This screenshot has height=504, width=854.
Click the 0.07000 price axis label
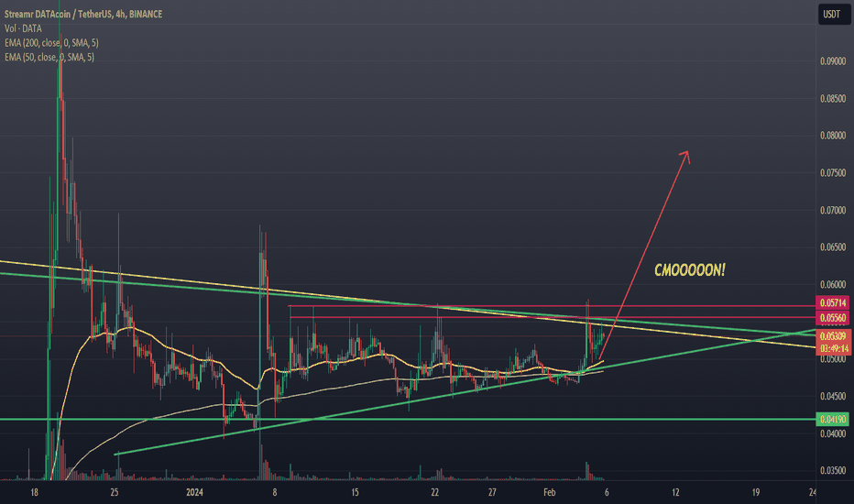point(833,210)
